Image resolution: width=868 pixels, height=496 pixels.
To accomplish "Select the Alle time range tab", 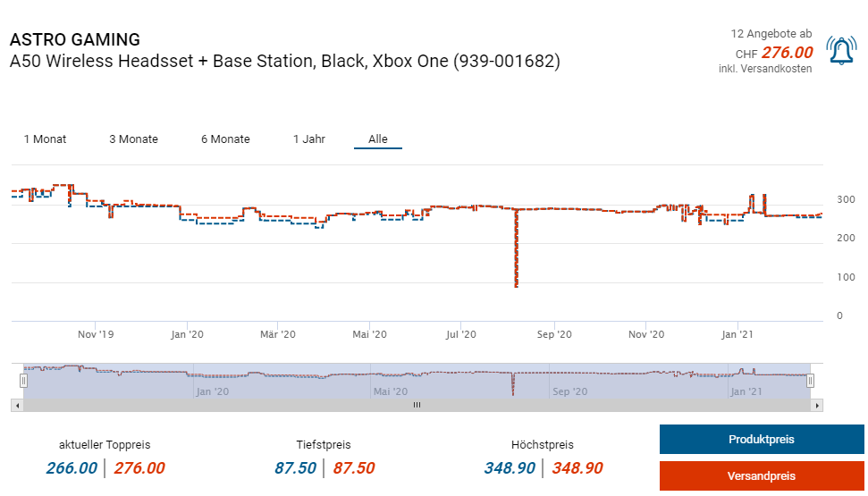I will [378, 139].
